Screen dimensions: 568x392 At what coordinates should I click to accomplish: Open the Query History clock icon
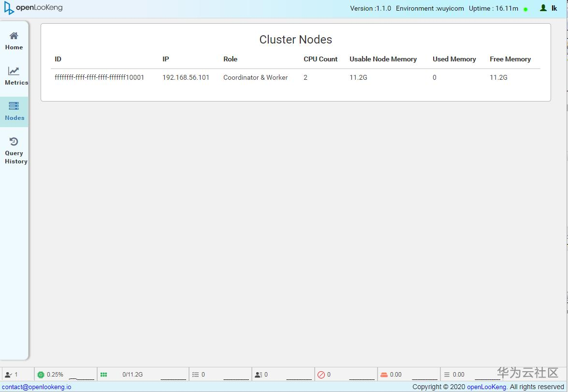14,141
